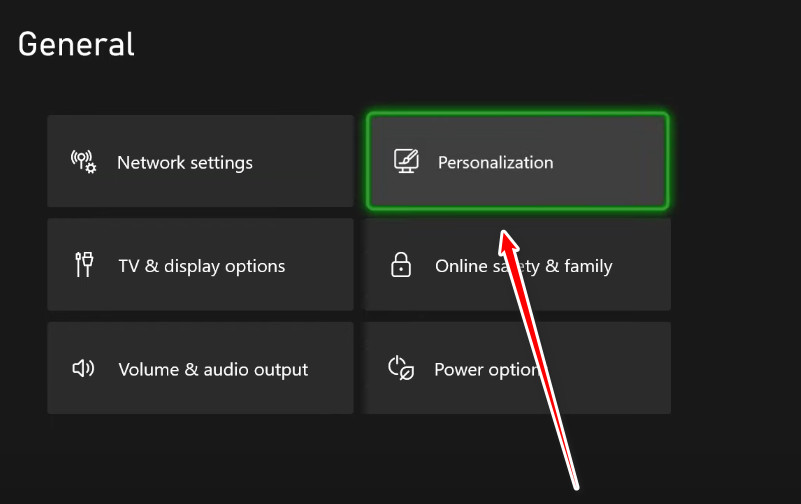This screenshot has width=801, height=504.
Task: Click the "Volume & audio output" text
Action: [213, 369]
